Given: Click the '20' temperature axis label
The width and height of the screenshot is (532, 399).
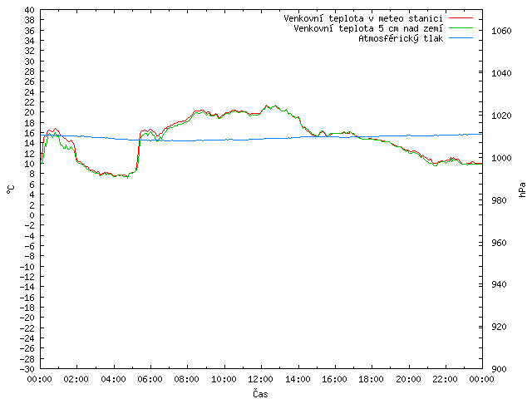Looking at the screenshot, I should pos(30,113).
